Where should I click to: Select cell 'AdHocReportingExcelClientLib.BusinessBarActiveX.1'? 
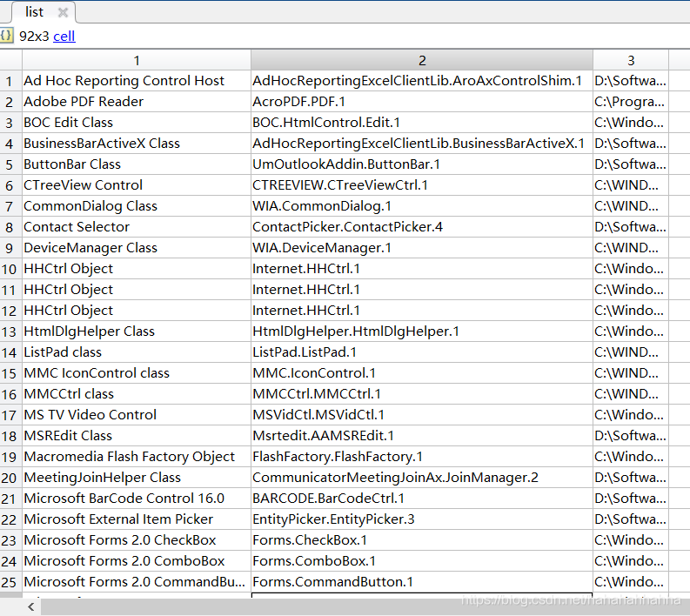tap(422, 144)
